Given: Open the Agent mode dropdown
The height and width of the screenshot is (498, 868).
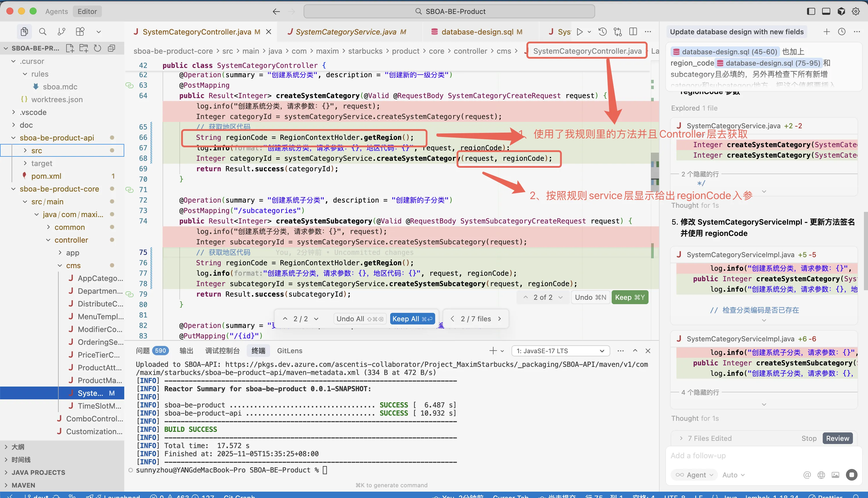Looking at the screenshot, I should pos(694,475).
